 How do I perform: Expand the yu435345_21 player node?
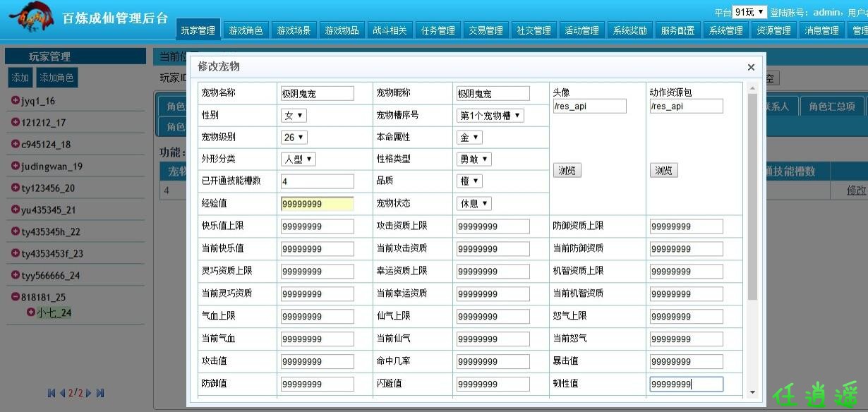(x=16, y=210)
